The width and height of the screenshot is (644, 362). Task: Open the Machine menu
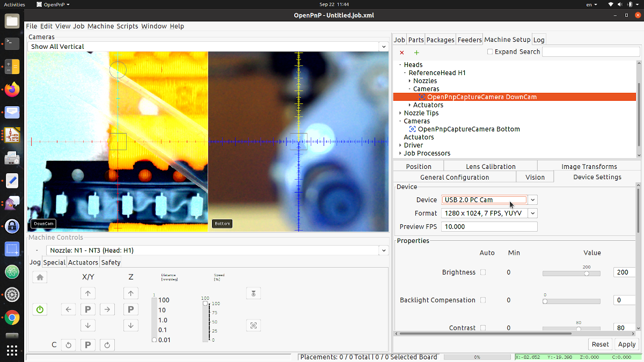click(102, 26)
